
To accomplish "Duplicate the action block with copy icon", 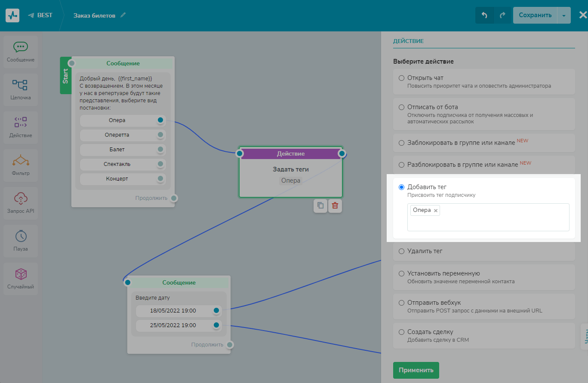I will (320, 206).
